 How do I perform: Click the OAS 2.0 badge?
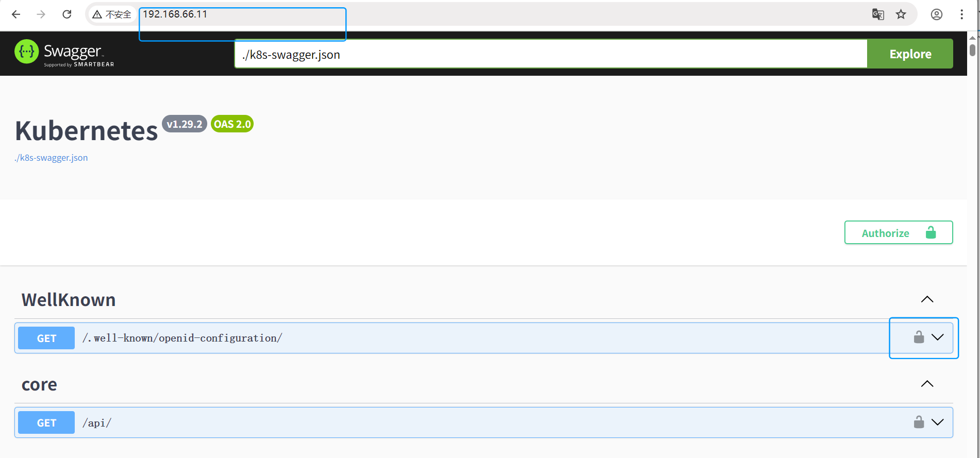(232, 124)
